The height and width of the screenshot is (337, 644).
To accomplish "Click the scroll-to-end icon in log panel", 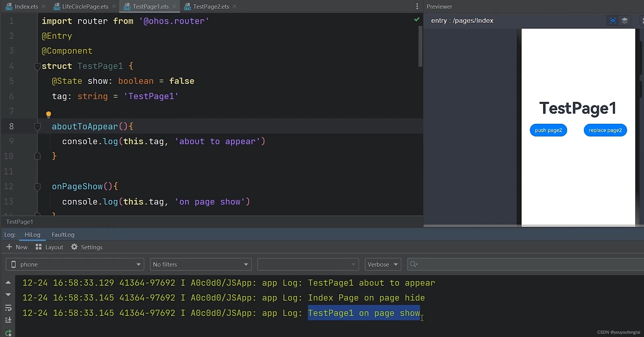I will tap(8, 320).
